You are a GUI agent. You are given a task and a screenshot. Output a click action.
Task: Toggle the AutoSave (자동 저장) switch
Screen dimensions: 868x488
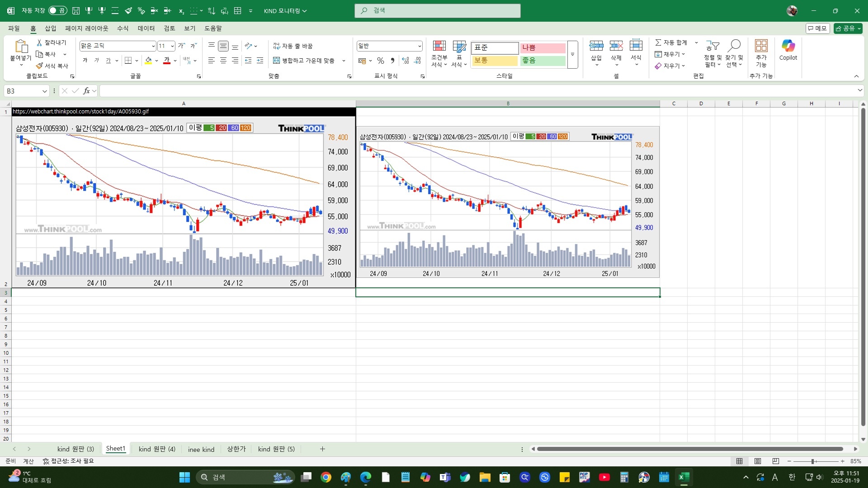57,10
